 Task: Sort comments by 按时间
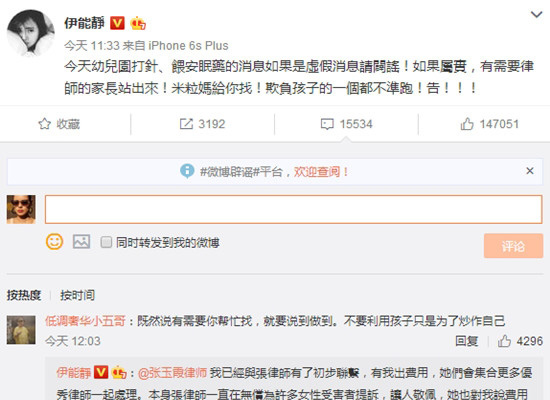(x=77, y=295)
